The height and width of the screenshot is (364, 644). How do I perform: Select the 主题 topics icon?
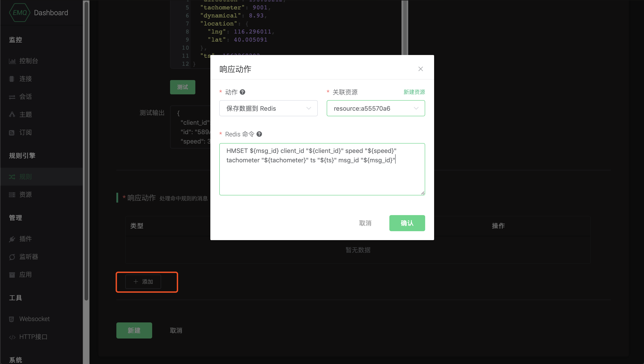[x=25, y=114]
